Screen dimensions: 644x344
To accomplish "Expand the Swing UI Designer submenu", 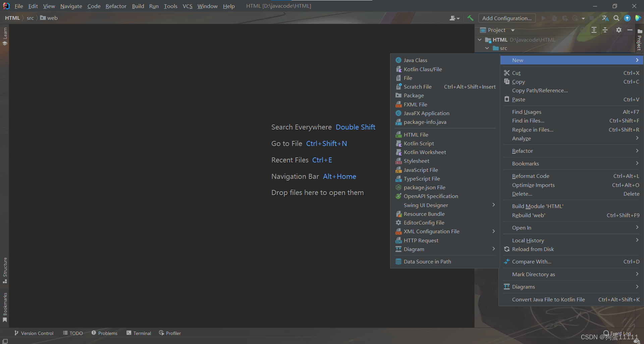I will [445, 205].
